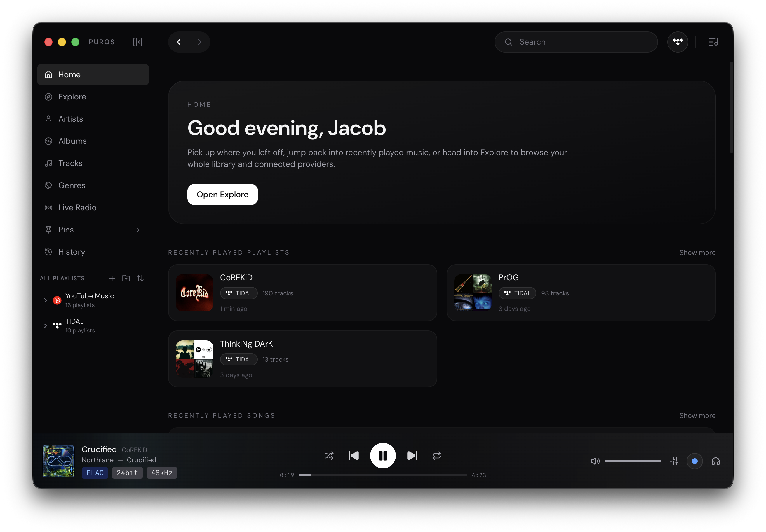
Task: Click the 48kHz badge
Action: [162, 473]
